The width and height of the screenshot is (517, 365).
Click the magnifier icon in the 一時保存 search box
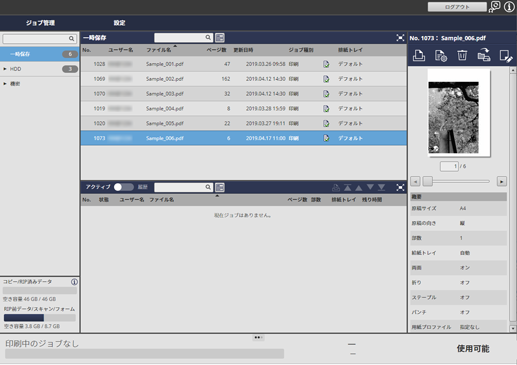(208, 37)
